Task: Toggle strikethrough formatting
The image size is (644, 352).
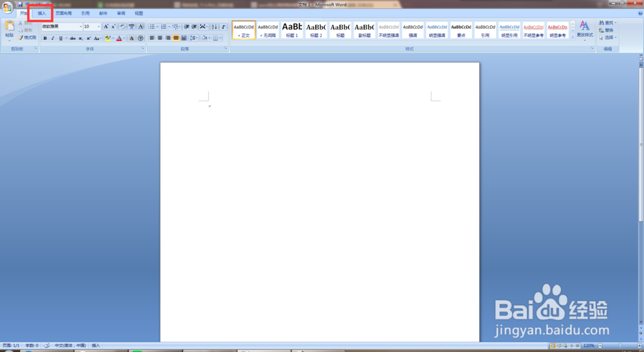Action: tap(73, 38)
